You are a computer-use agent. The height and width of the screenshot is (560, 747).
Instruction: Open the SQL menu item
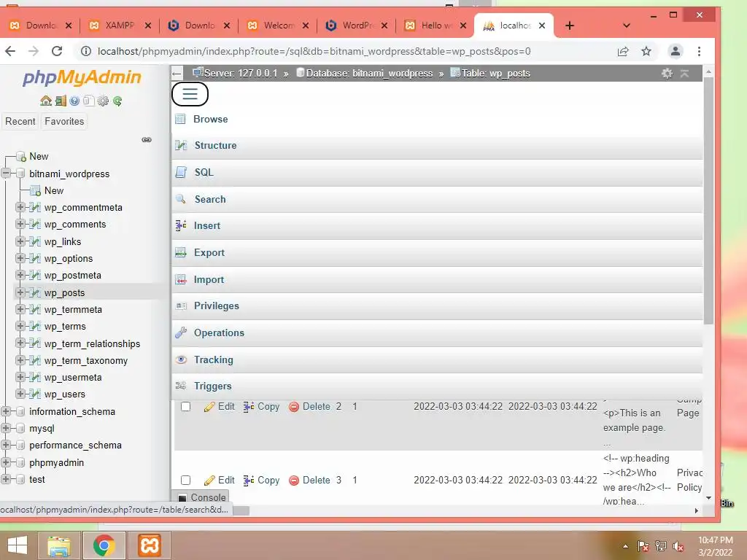[437, 172]
